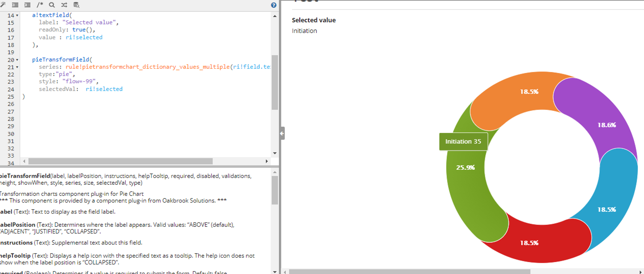Click the pieTransformField signature heading

pos(125,179)
